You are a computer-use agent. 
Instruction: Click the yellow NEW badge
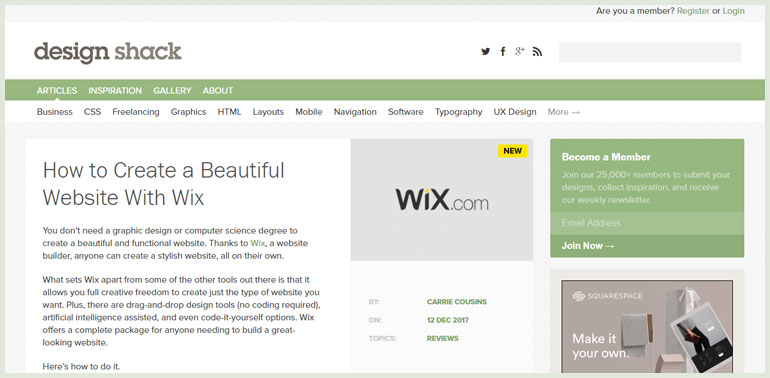coord(512,151)
